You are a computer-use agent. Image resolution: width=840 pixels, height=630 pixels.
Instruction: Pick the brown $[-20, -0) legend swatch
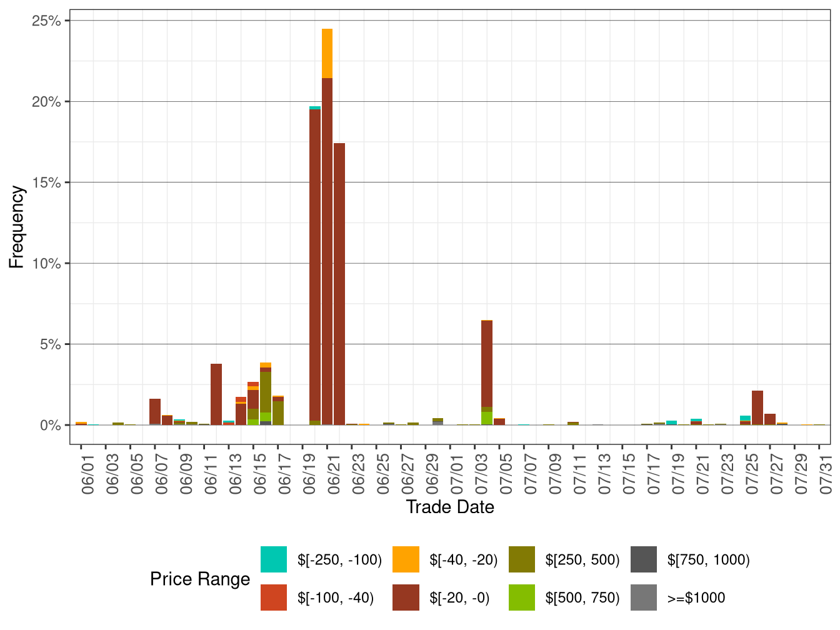pyautogui.click(x=406, y=597)
